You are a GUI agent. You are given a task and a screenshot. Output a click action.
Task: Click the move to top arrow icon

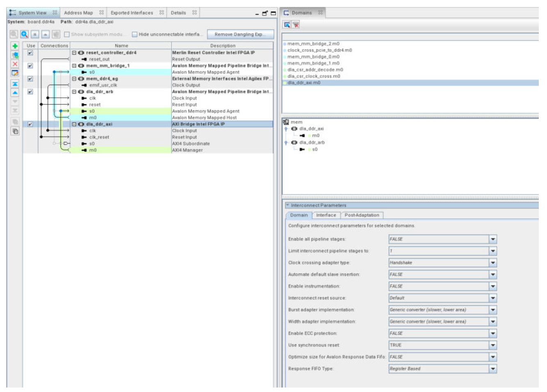[15, 84]
